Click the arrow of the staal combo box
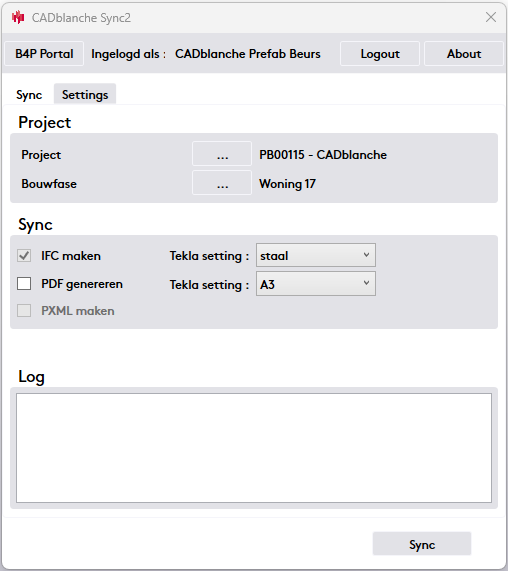This screenshot has height=571, width=508. point(366,255)
